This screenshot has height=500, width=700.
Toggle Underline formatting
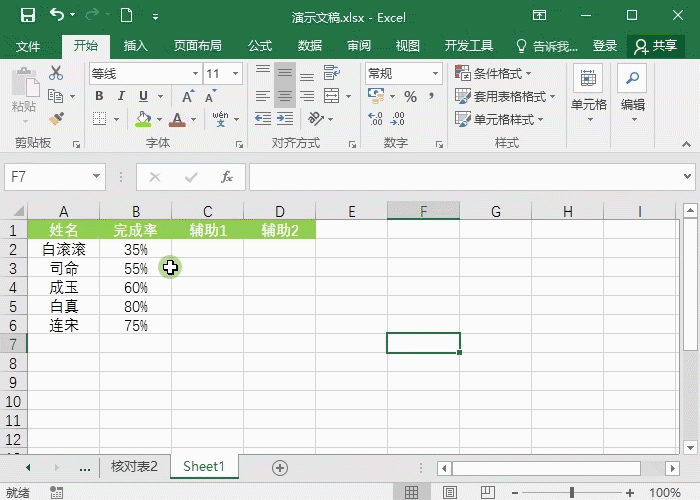143,96
